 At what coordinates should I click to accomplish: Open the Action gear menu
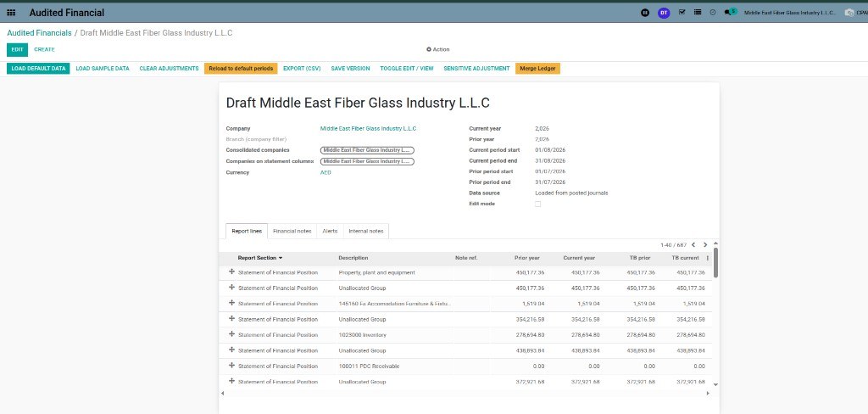[438, 49]
